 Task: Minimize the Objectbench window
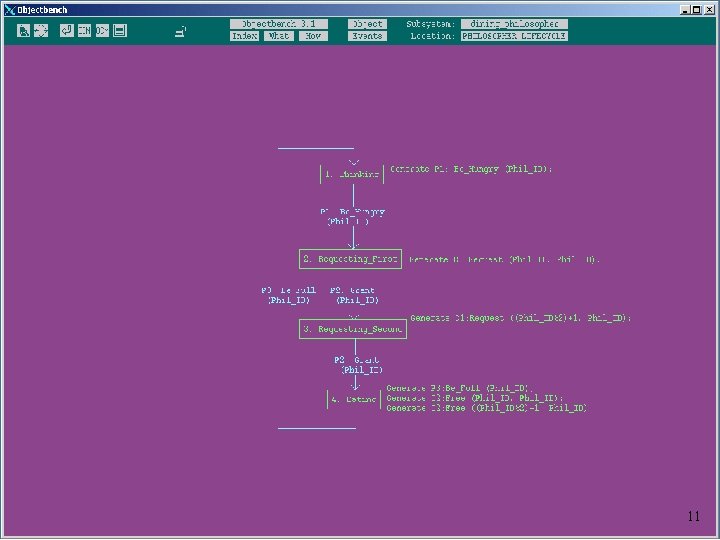coord(686,10)
